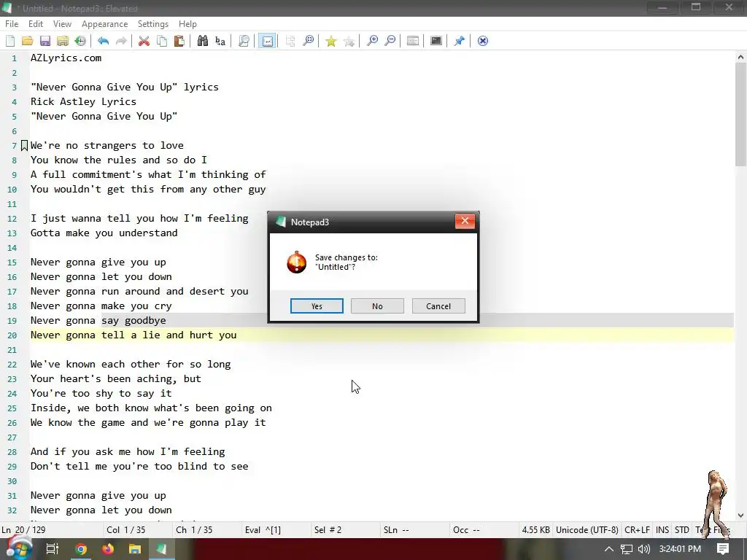Click the Undo arrow icon
This screenshot has width=747, height=560.
pyautogui.click(x=103, y=41)
